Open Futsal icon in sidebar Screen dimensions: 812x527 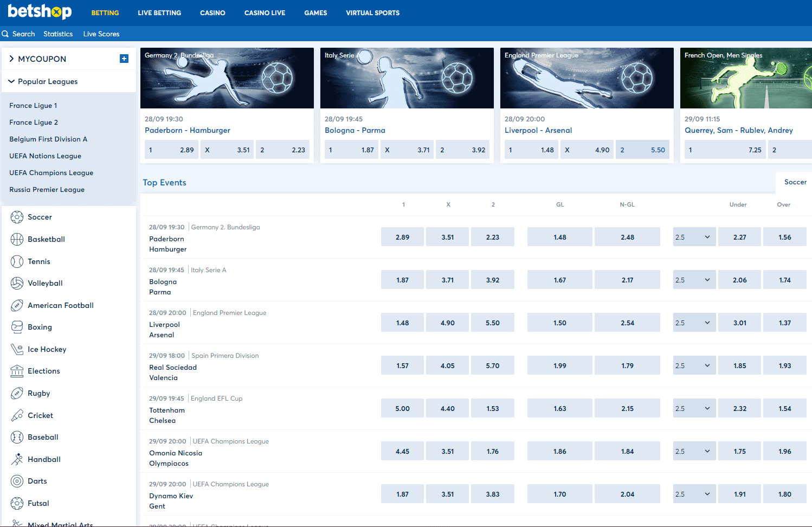[x=17, y=503]
